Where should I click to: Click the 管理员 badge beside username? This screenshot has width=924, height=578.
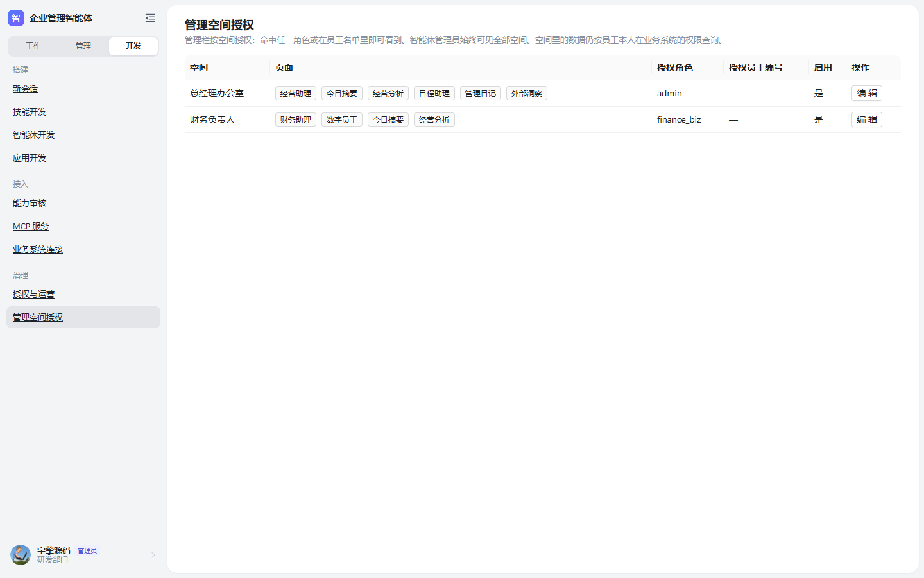click(x=87, y=550)
